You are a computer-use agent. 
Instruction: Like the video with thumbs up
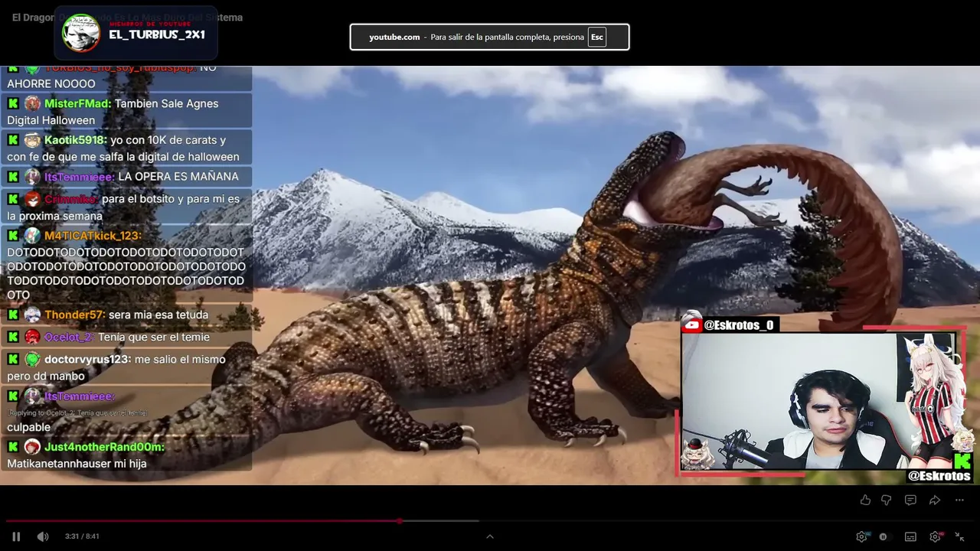[865, 500]
